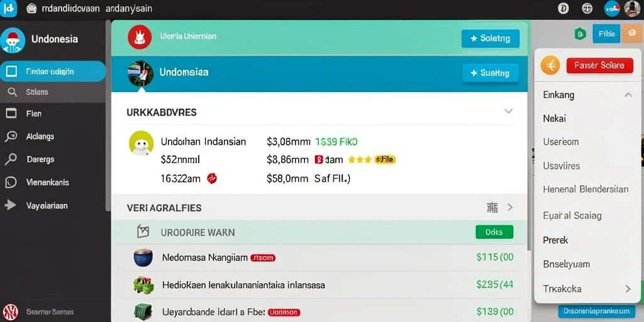
Task: Click the green item icon for Hediokaen row
Action: click(143, 285)
